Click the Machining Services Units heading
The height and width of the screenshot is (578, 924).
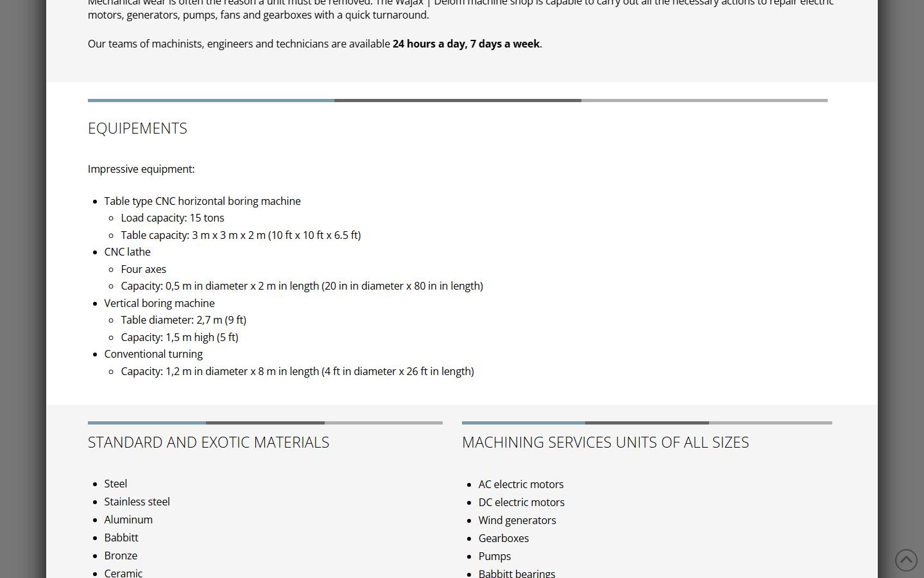pos(605,442)
